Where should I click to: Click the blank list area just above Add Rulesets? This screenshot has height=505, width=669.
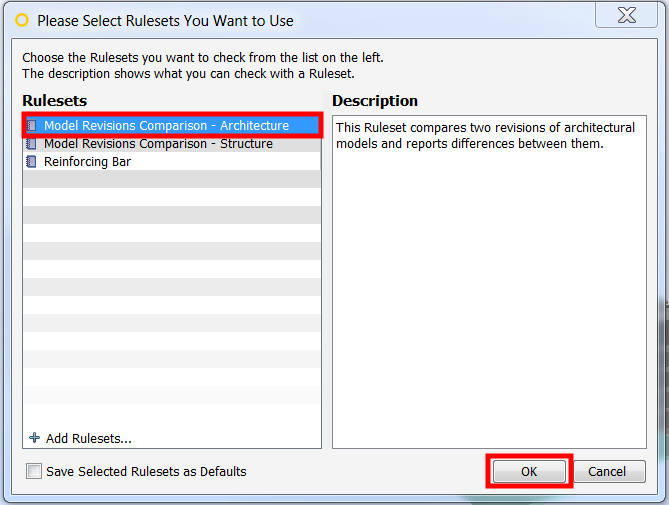pos(172,416)
